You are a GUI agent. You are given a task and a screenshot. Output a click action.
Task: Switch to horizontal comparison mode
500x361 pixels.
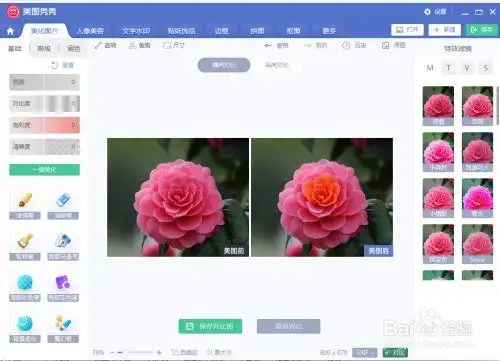(x=224, y=65)
